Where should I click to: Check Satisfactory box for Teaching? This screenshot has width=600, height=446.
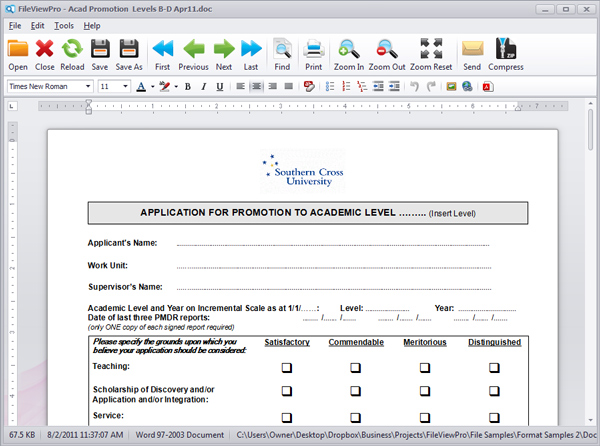tap(287, 368)
